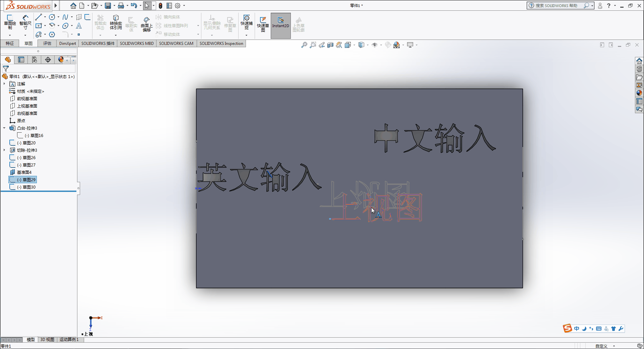Open the ConfigurationManager panel tab
644x349 pixels.
tap(35, 60)
